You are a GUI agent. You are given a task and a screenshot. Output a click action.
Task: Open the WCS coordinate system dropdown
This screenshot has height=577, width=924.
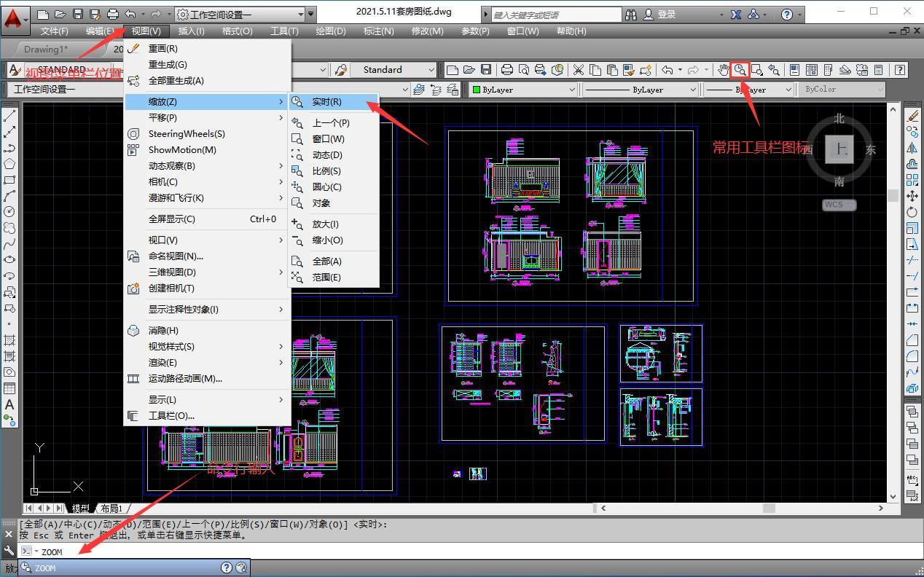click(839, 205)
